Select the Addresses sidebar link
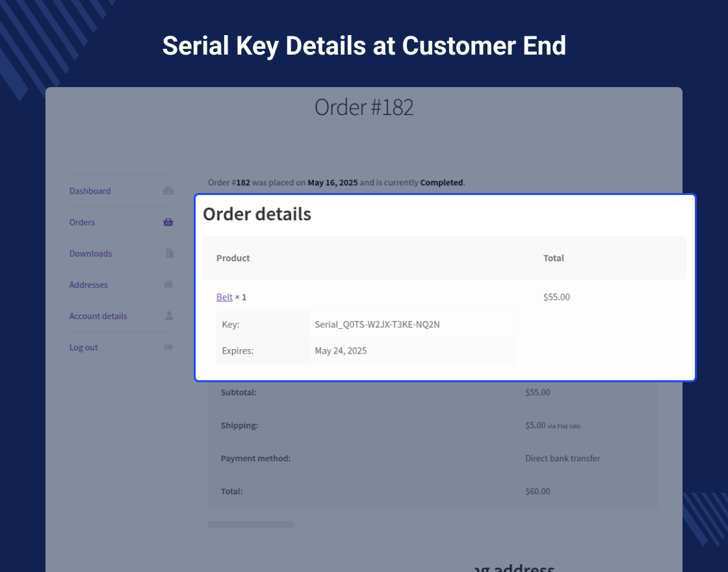Viewport: 728px width, 572px height. coord(89,285)
